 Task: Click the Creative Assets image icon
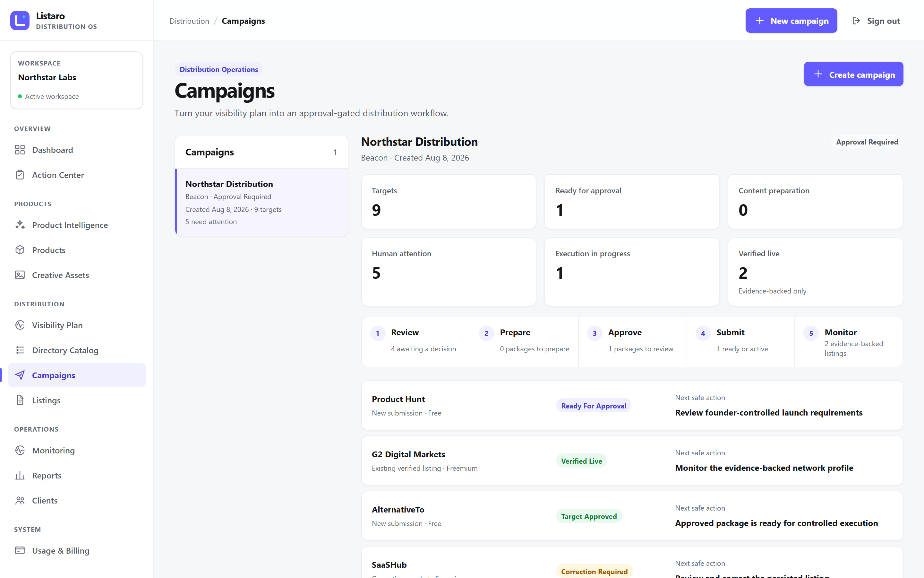(x=20, y=275)
